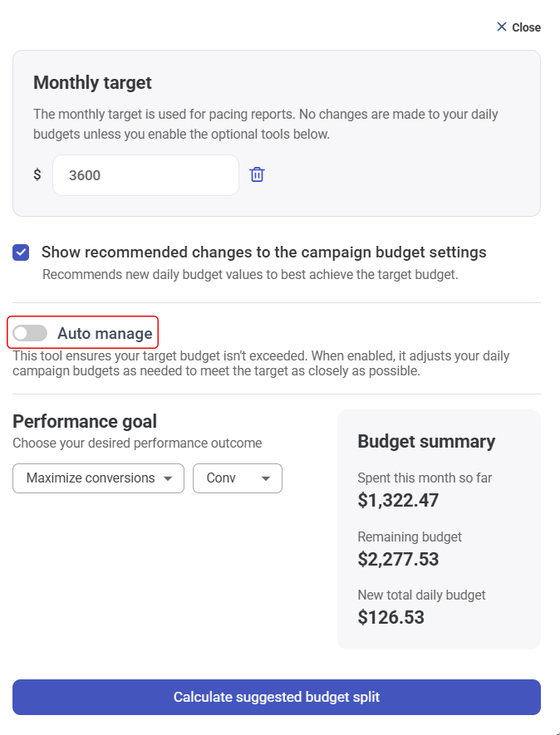The image size is (560, 735).
Task: Select the $2,277.53 remaining budget value
Action: (398, 559)
